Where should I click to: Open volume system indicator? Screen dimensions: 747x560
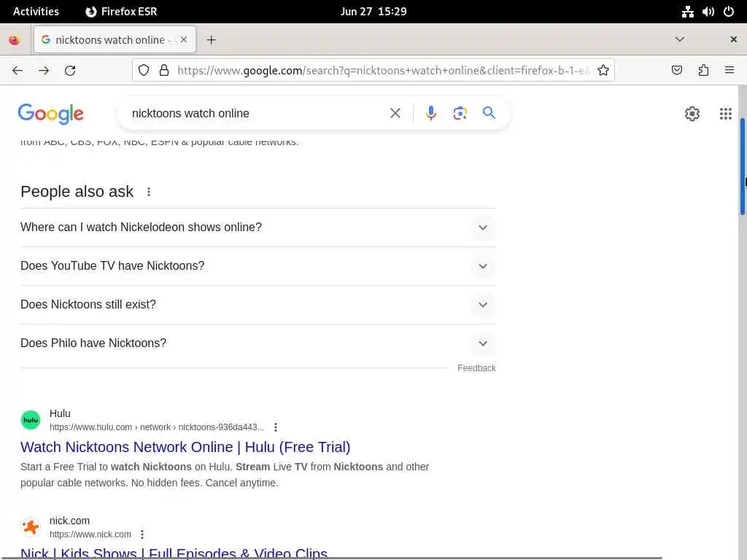point(708,12)
